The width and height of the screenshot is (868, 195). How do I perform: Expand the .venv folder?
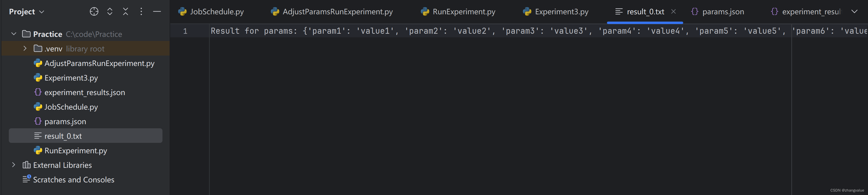pos(25,48)
